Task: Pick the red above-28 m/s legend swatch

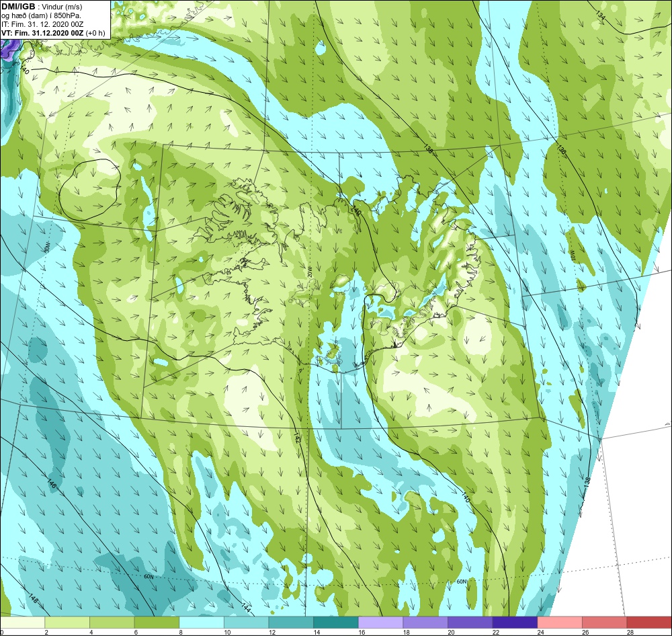Action: point(649,622)
